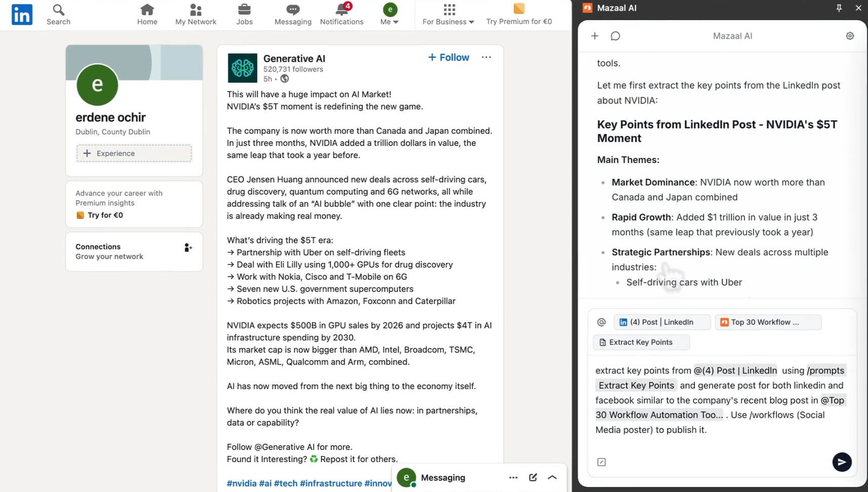Send the prompt with arrow button
The height and width of the screenshot is (492, 868).
[x=842, y=462]
